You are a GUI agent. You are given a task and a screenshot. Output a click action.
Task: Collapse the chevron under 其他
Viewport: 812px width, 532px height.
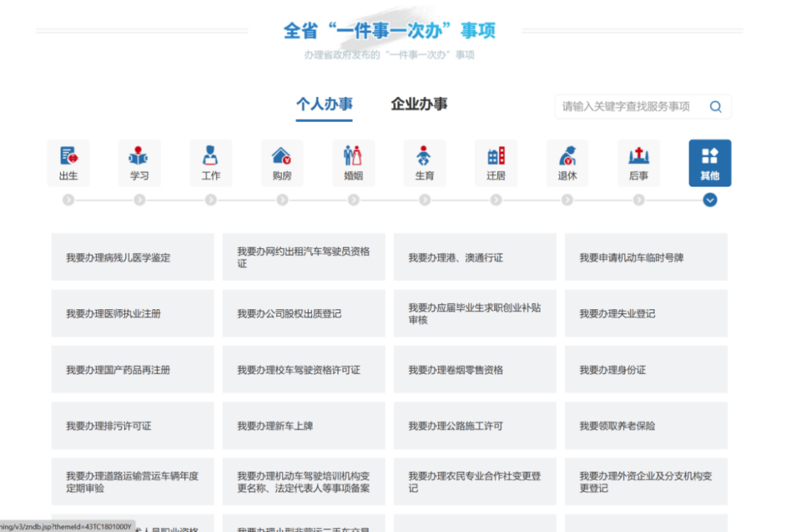pos(710,200)
